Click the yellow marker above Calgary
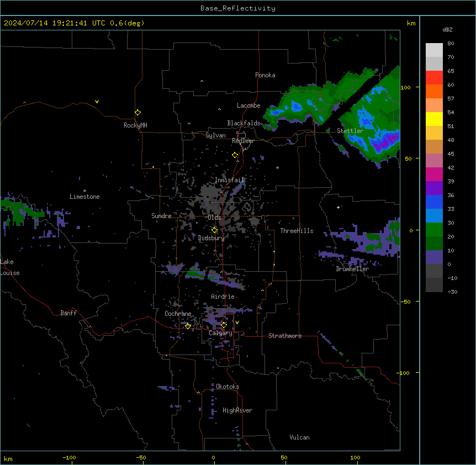476x465 pixels. pos(224,325)
